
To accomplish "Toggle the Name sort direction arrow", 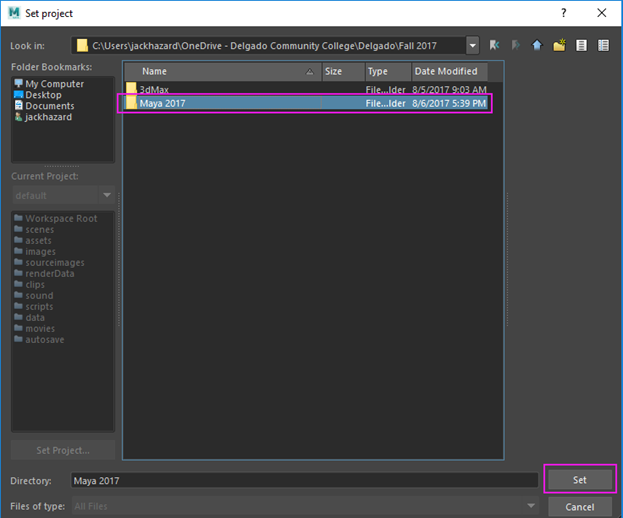I will tap(310, 72).
